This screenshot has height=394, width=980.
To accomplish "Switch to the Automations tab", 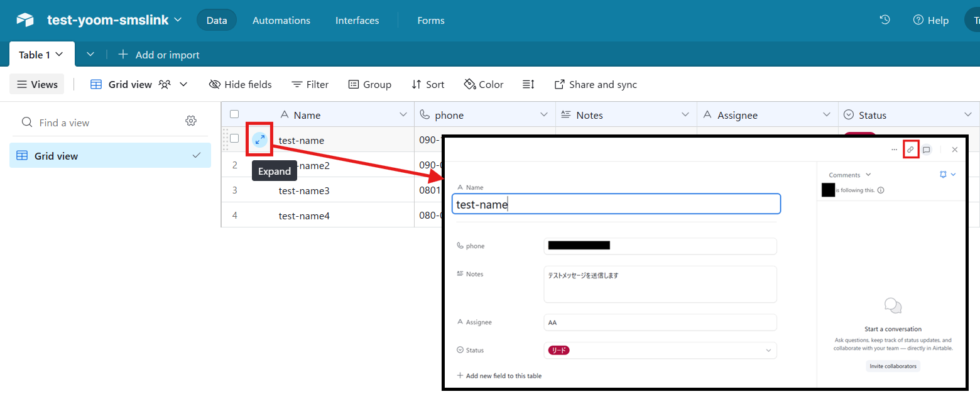I will pos(281,21).
